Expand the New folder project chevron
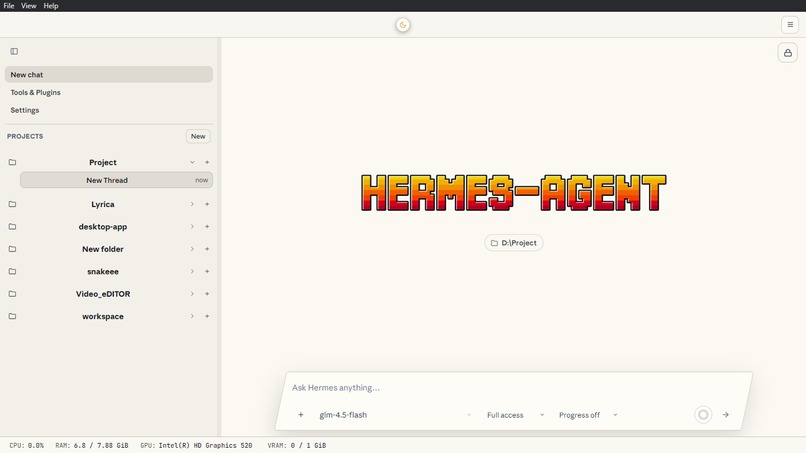Image resolution: width=806 pixels, height=453 pixels. (x=192, y=249)
